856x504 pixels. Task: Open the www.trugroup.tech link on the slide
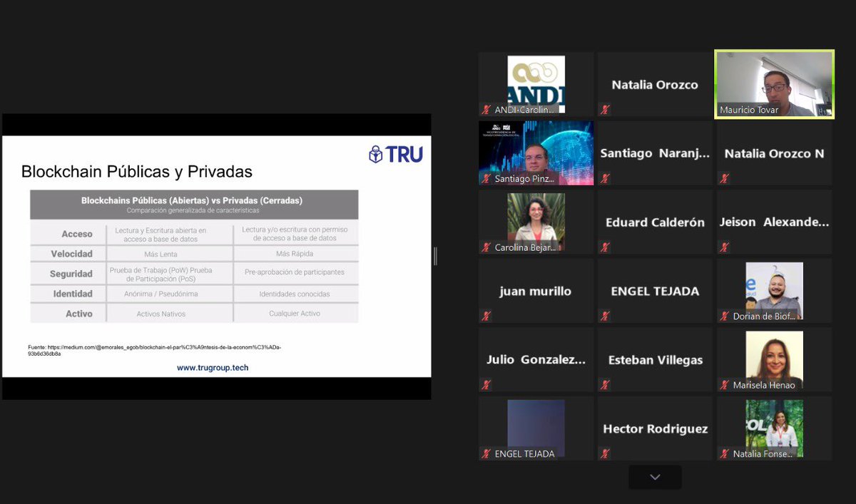213,368
